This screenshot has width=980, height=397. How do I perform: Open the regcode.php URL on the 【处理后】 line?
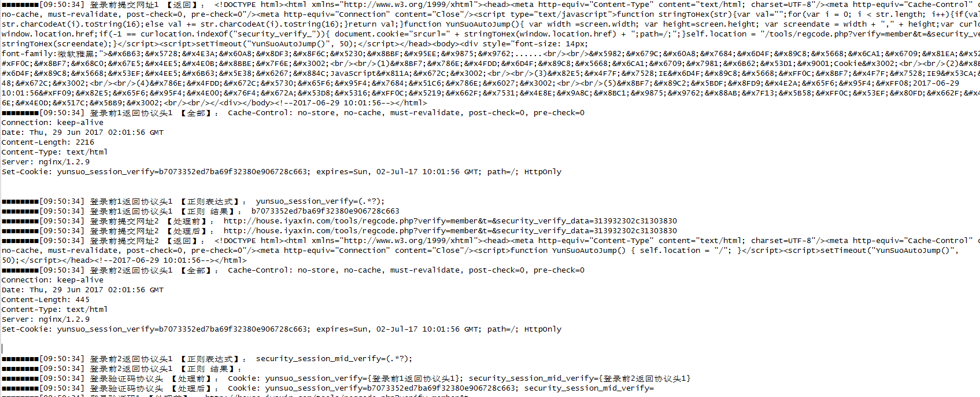pos(450,231)
